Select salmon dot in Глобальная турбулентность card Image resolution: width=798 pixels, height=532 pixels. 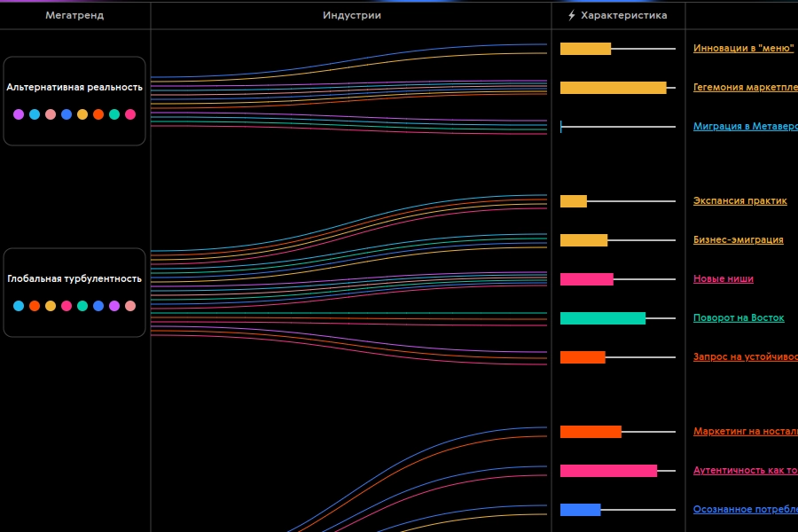coord(130,306)
